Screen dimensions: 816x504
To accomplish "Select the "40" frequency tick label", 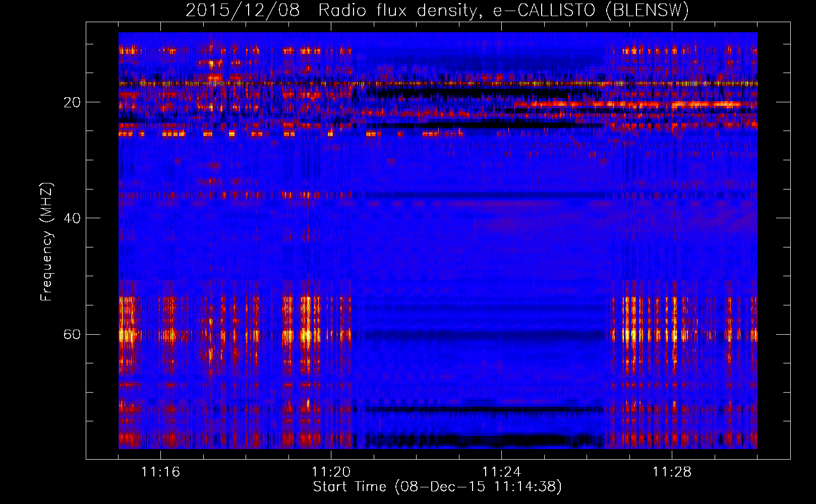I will point(72,218).
